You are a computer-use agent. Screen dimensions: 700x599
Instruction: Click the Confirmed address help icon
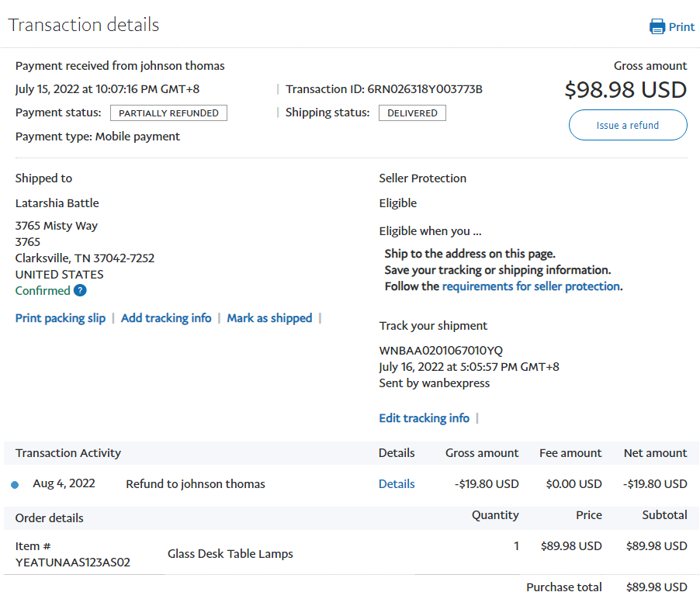pos(80,291)
